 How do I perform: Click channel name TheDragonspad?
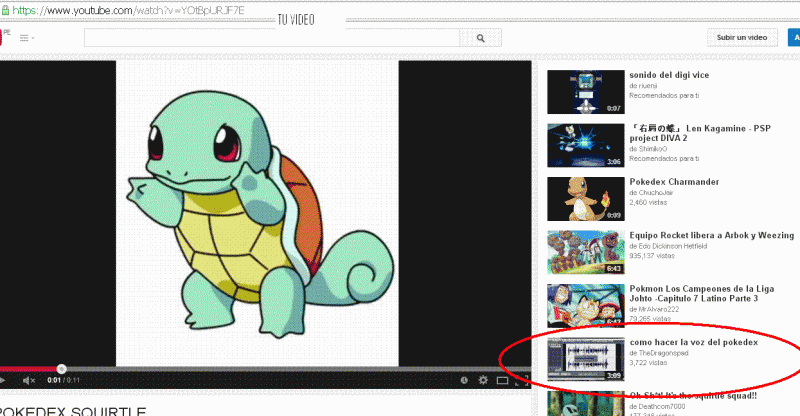pyautogui.click(x=663, y=353)
